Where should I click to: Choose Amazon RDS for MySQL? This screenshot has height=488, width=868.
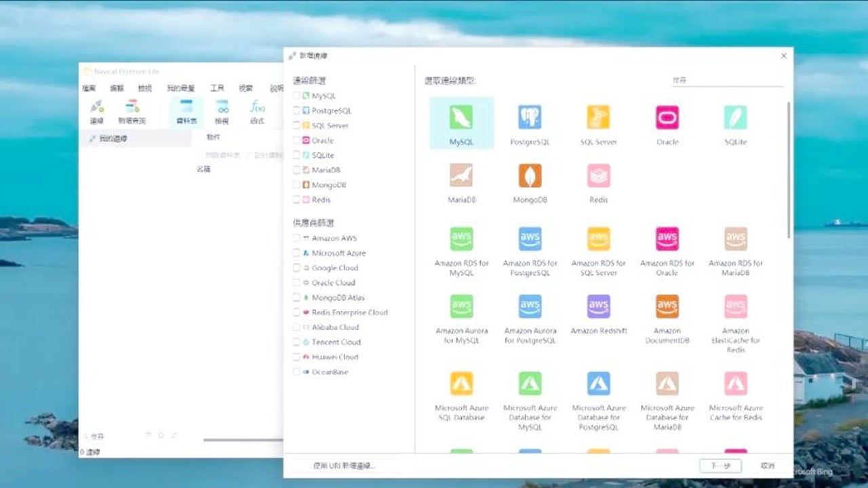click(x=461, y=251)
